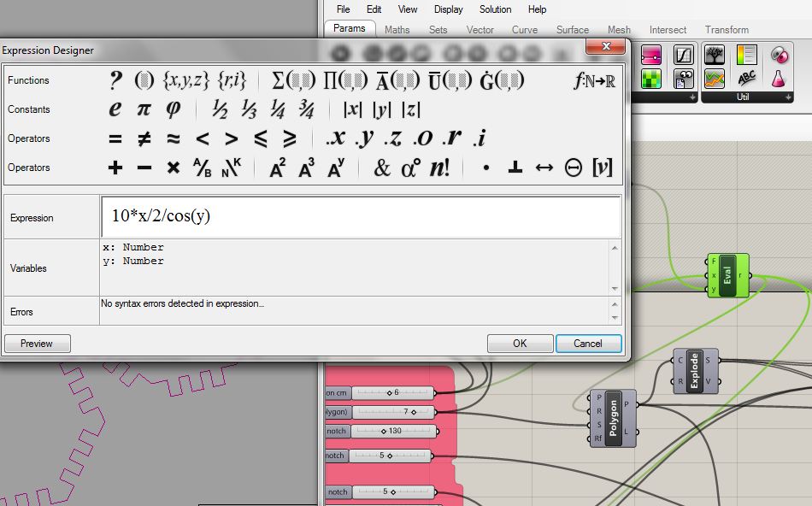Confirm expression with OK button
Viewport: 812px width, 506px height.
coord(520,344)
